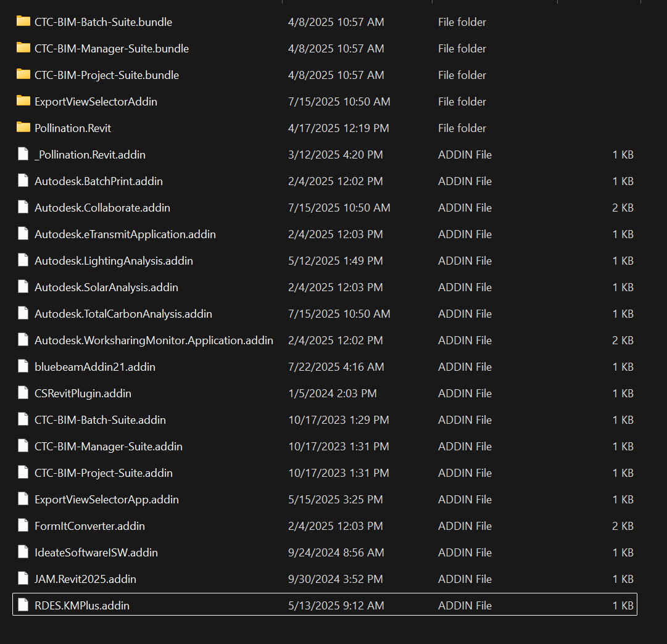Viewport: 667px width, 644px height.
Task: Click ADDIN File type of FormItConverter.addin row
Action: tap(465, 526)
